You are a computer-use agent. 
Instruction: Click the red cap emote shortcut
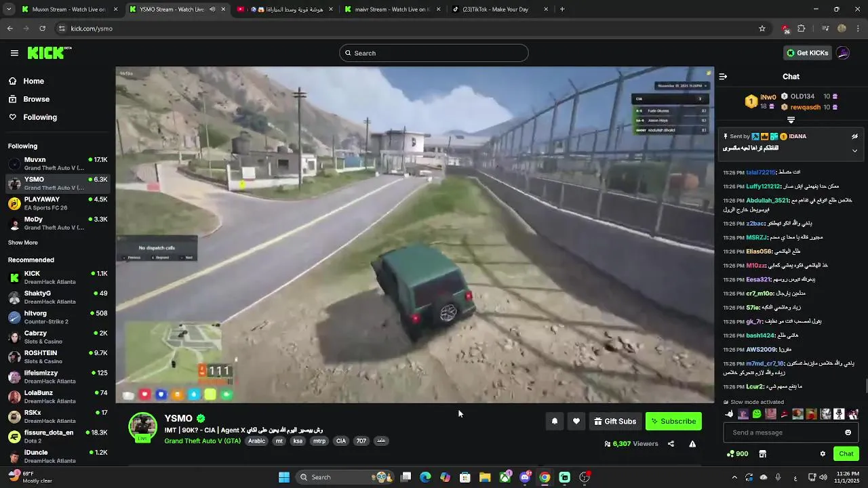785,414
